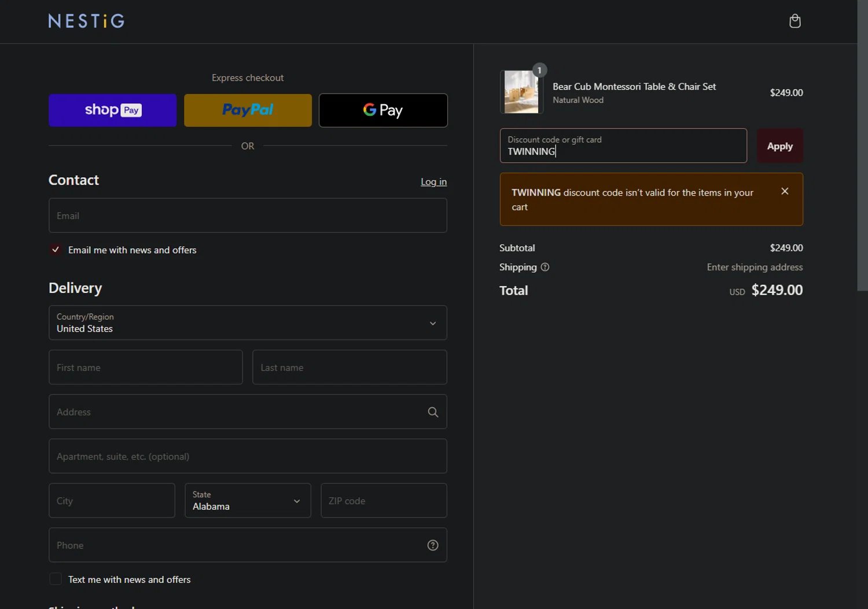Click the address search magnifier icon
The width and height of the screenshot is (868, 609).
(432, 412)
